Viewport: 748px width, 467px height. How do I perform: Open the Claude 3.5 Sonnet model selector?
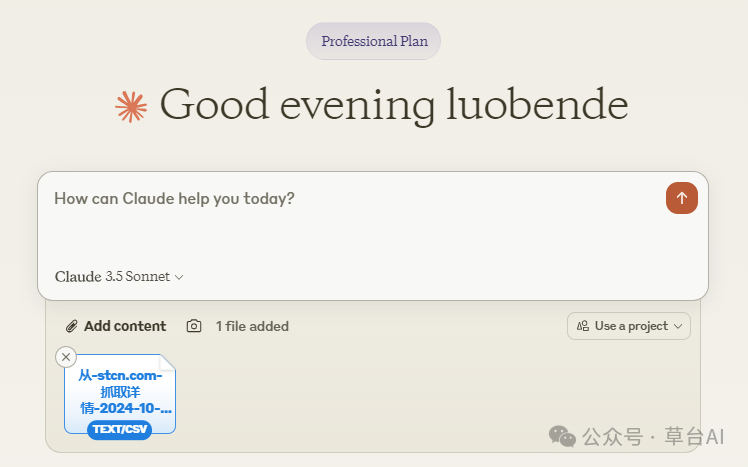tap(119, 277)
